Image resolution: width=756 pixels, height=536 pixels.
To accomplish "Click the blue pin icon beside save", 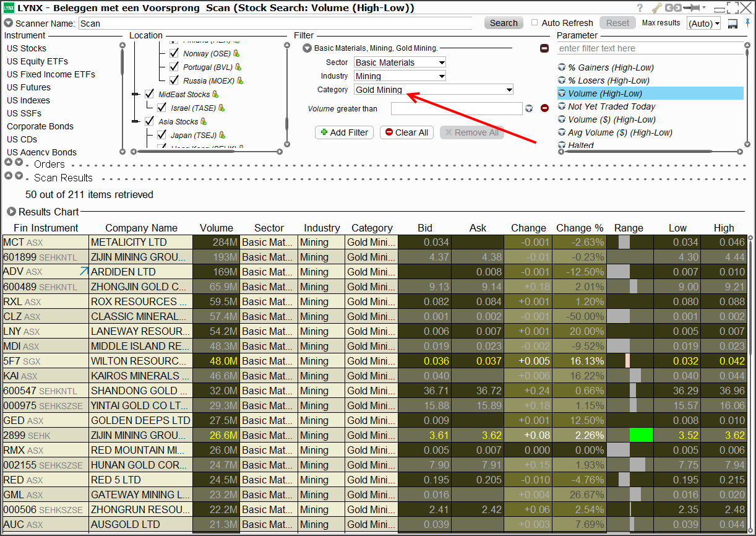I will [x=747, y=24].
